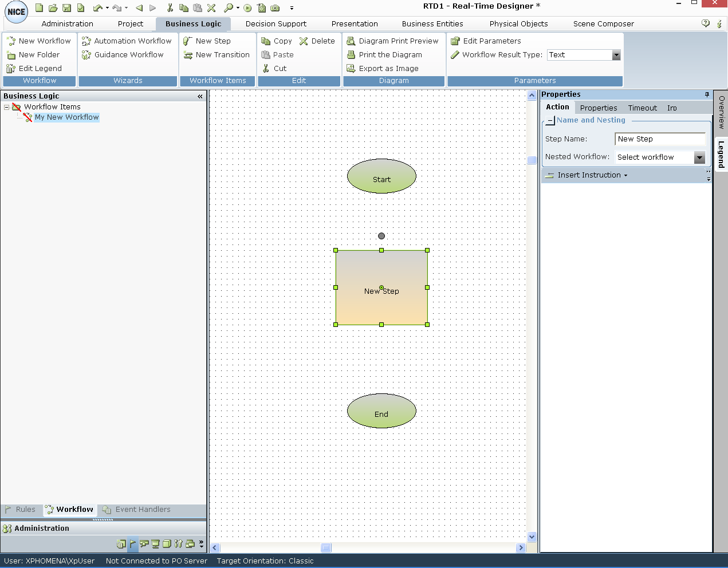728x568 pixels.
Task: Click the help question mark icon
Action: [x=706, y=23]
